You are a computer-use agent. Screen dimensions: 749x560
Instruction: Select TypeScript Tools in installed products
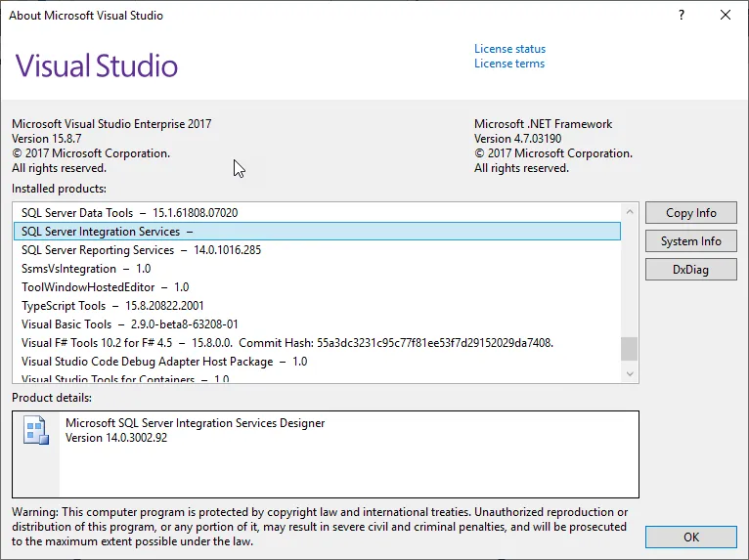(317, 306)
